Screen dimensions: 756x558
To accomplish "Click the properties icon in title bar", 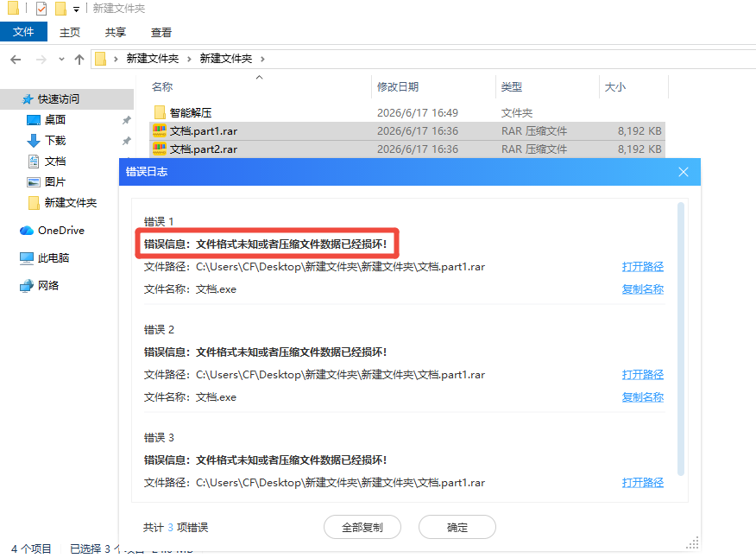I will [x=41, y=9].
